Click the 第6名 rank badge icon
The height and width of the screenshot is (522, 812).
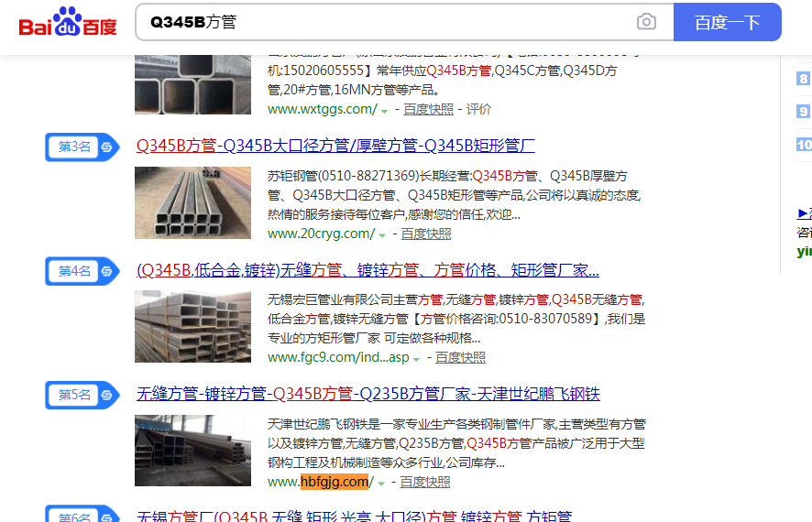pyautogui.click(x=82, y=515)
